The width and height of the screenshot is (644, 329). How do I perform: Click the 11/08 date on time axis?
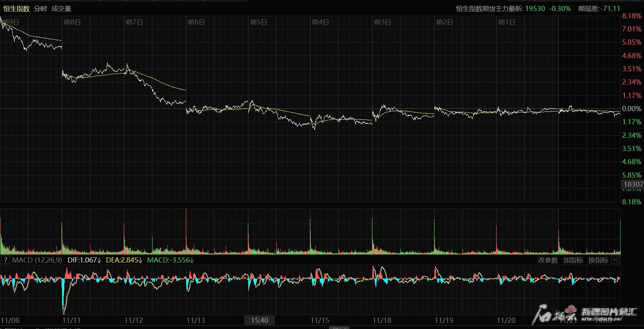10,320
